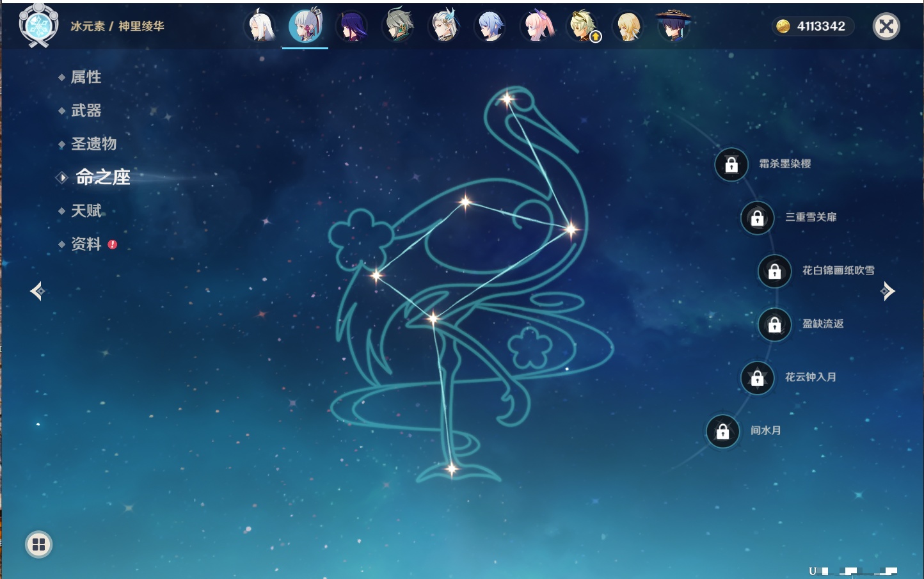Switch to the 圣遗物 artifacts tab
This screenshot has width=924, height=579.
93,144
